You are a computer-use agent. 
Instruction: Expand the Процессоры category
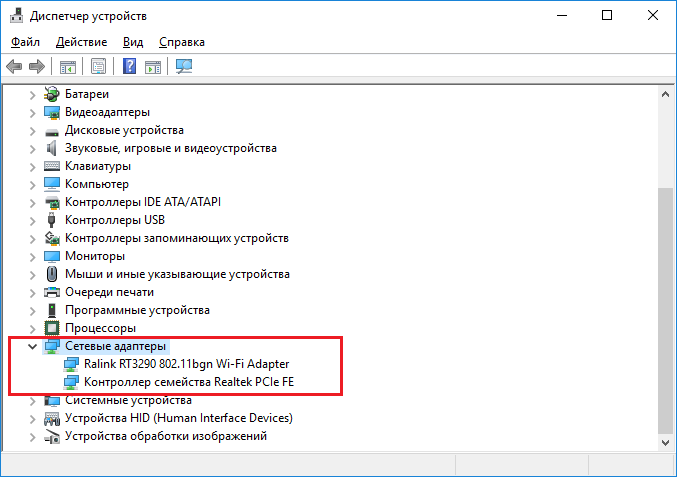(32, 329)
